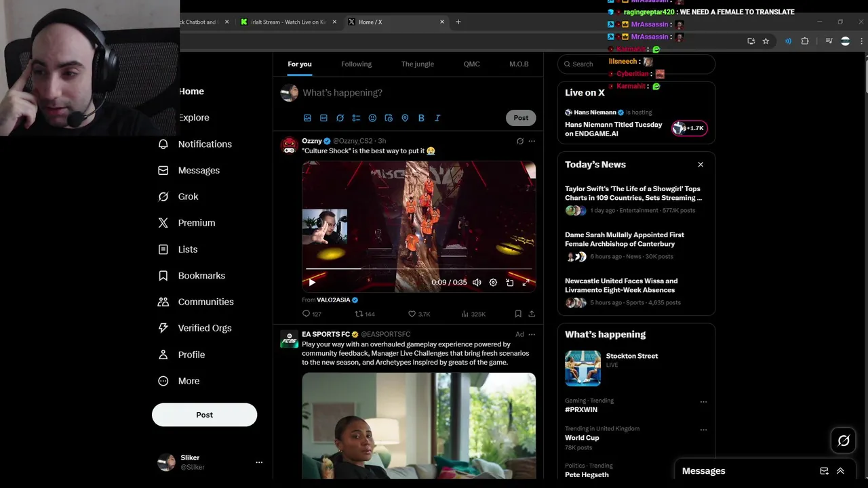The width and height of the screenshot is (868, 488).
Task: Close the Home / X browser tab
Action: pos(442,22)
